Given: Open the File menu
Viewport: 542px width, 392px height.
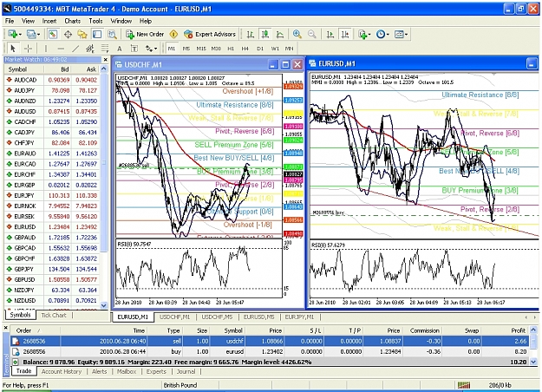Looking at the screenshot, I should [x=10, y=21].
